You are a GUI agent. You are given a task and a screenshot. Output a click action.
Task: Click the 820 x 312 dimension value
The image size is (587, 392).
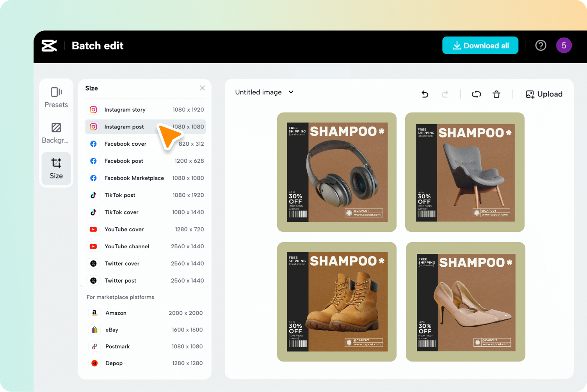191,144
